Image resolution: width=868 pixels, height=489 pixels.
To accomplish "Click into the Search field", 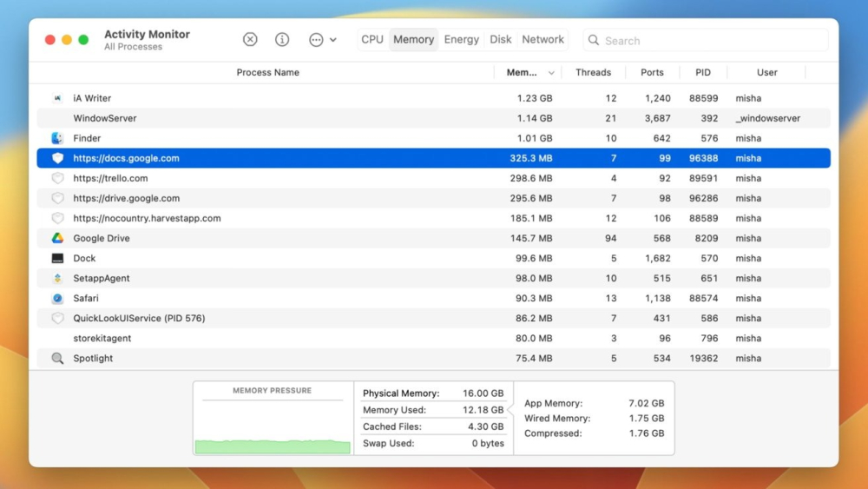I will 712,41.
